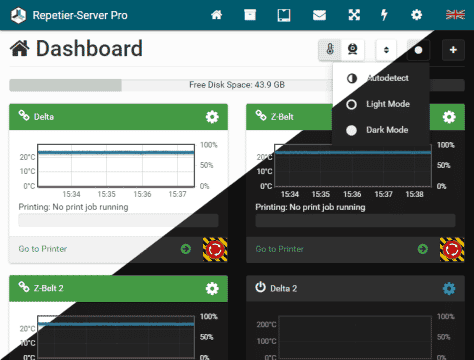Viewport: 474px width, 360px height.
Task: Click the UK flag language selector
Action: pyautogui.click(x=455, y=15)
